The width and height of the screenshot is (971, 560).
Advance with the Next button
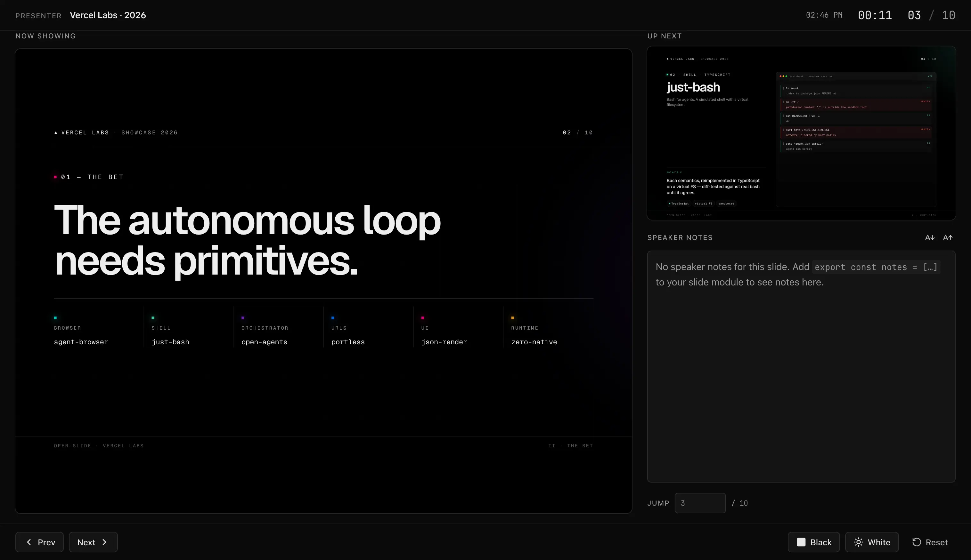(x=93, y=542)
